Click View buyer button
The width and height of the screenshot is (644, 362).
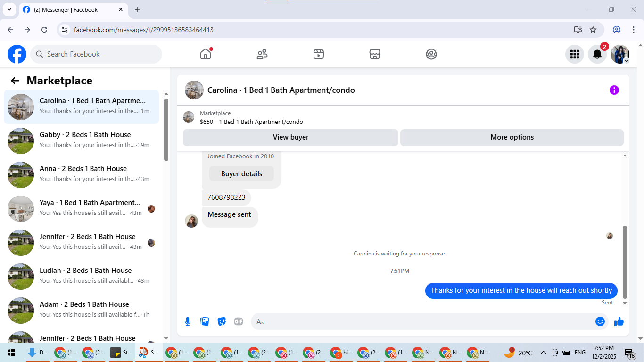[290, 137]
